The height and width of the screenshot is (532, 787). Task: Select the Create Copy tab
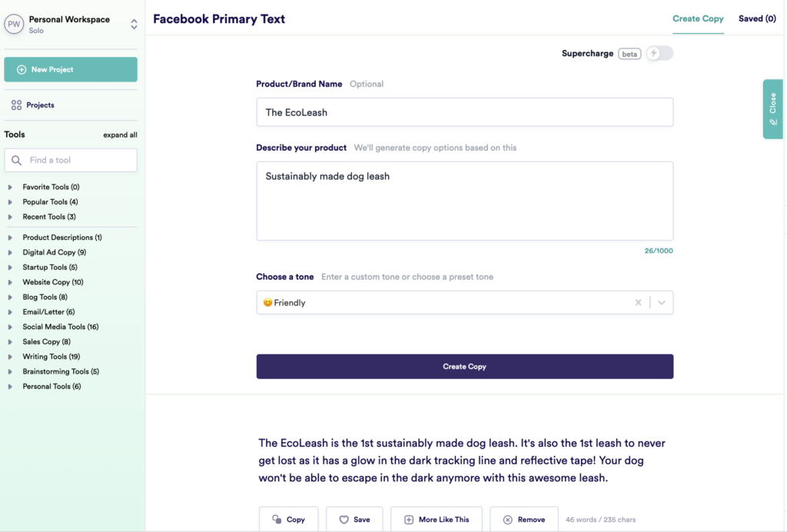click(x=698, y=18)
